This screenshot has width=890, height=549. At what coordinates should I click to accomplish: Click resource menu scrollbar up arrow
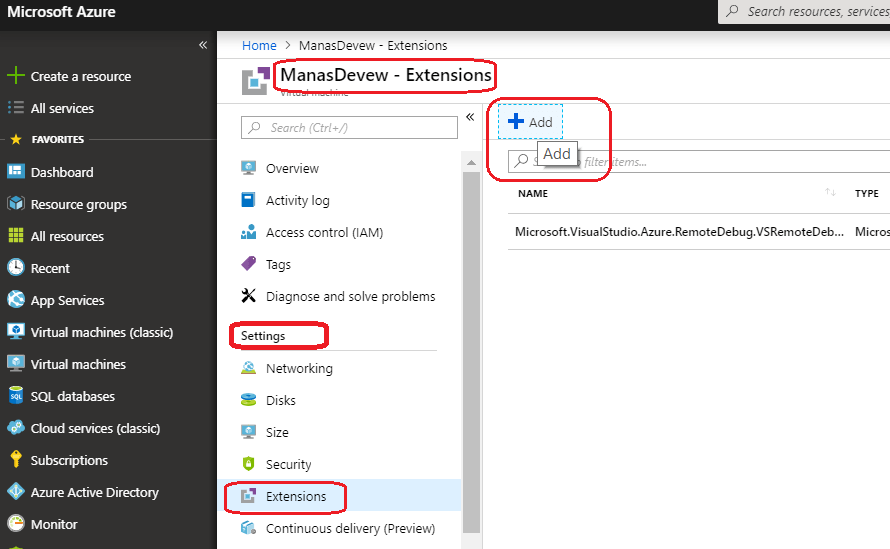tap(471, 162)
